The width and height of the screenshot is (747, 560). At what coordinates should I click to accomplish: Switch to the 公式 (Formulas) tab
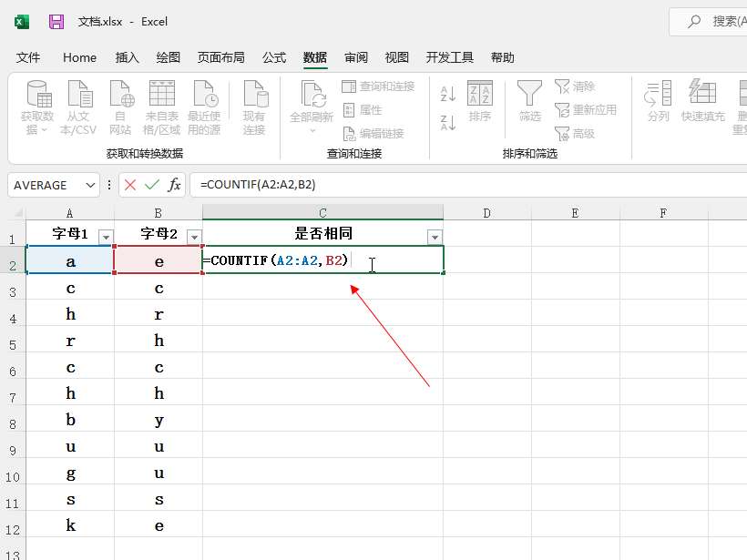pos(274,57)
